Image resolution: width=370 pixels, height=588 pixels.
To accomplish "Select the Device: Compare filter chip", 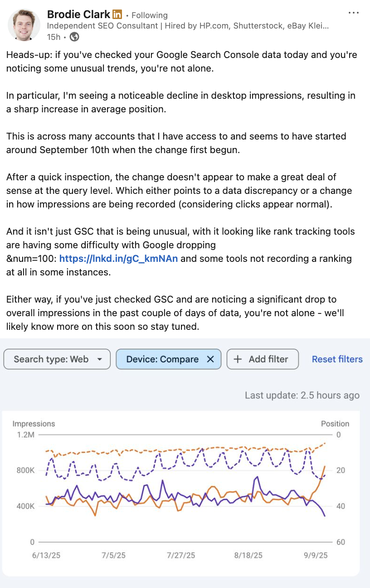I will point(162,359).
